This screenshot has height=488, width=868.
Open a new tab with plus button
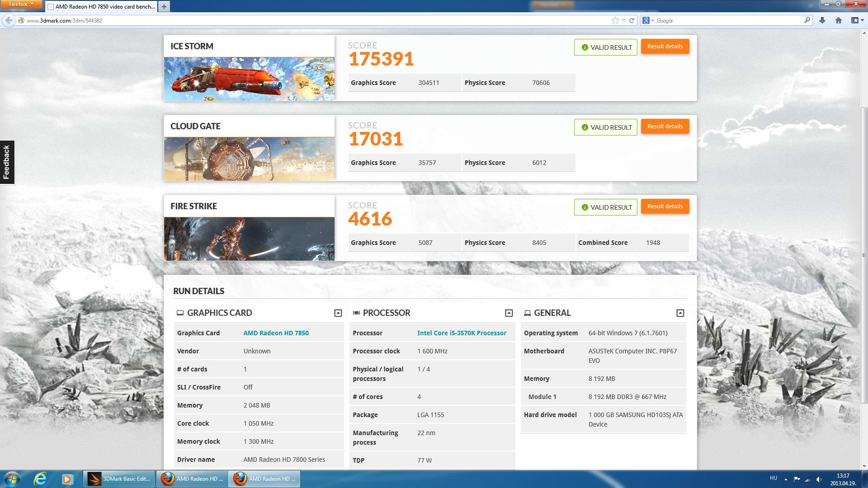[164, 6]
